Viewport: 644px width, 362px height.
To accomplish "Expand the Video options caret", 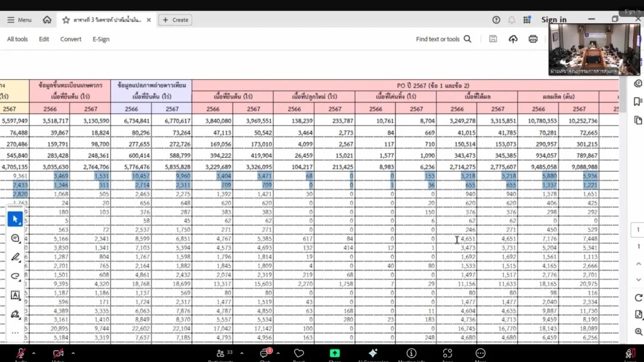I will click(x=73, y=353).
